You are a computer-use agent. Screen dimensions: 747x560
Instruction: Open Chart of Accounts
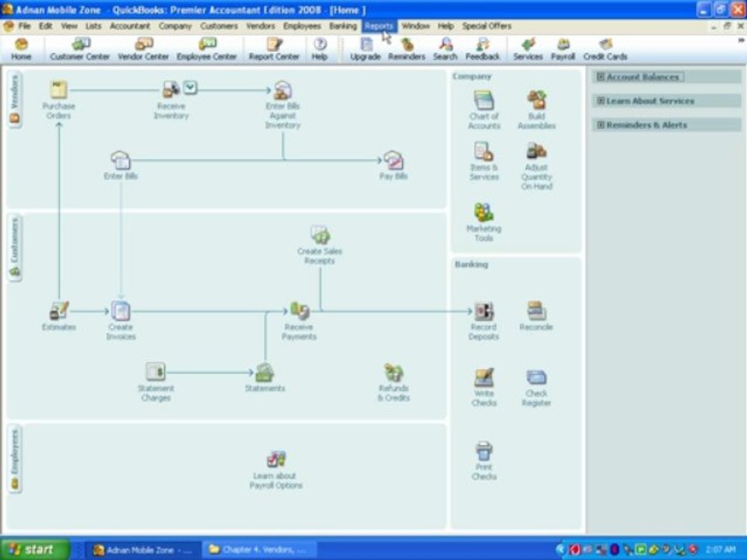click(484, 100)
